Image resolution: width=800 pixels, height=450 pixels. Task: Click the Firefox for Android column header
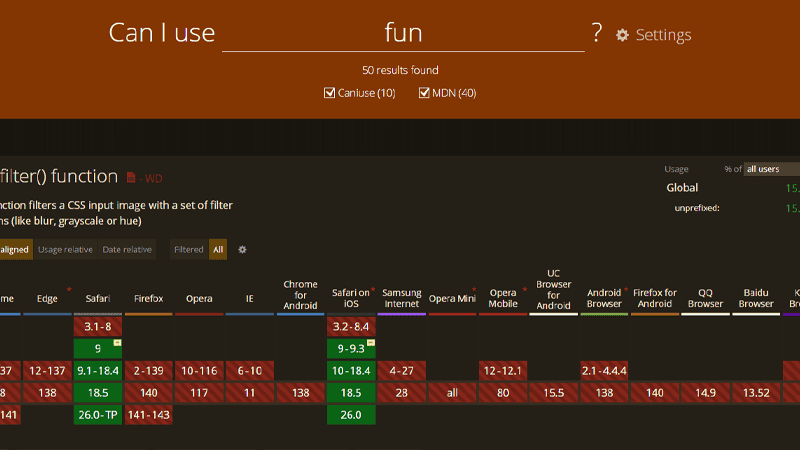pos(655,298)
